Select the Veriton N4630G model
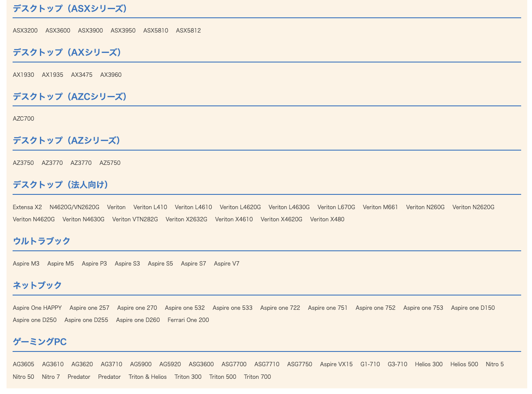Image resolution: width=532 pixels, height=394 pixels. pyautogui.click(x=83, y=219)
